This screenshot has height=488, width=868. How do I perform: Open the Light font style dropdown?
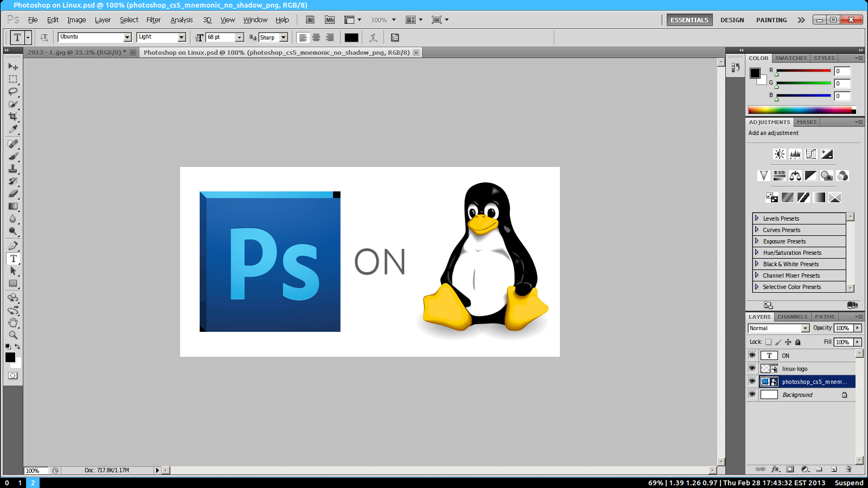182,37
